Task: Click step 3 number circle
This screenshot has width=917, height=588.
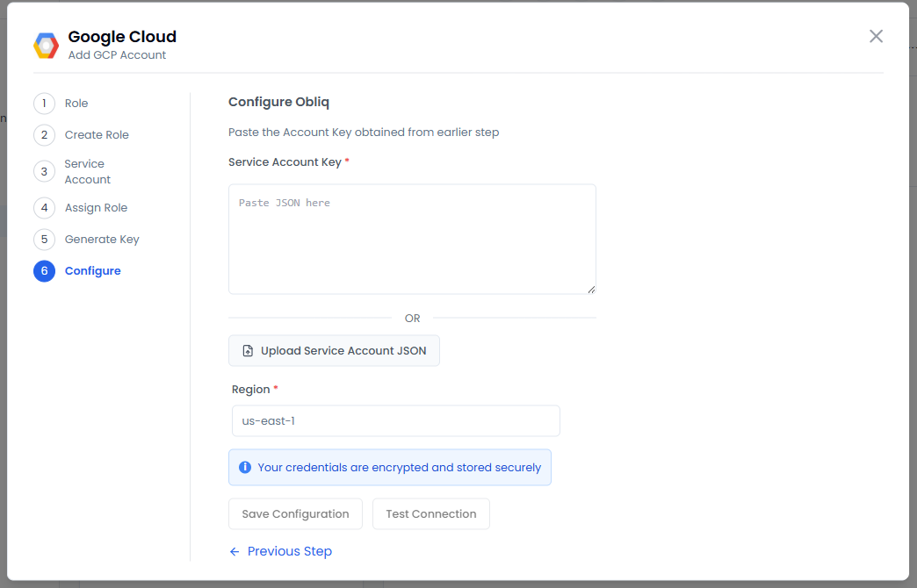Action: pos(44,171)
